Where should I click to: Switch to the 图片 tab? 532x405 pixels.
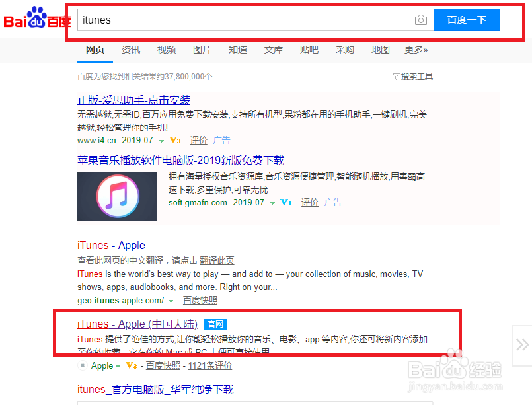click(x=202, y=50)
